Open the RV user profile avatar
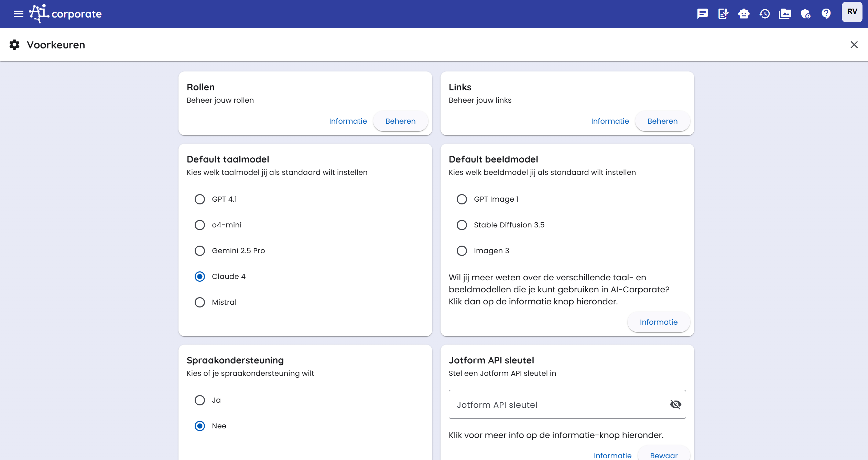 coord(852,12)
